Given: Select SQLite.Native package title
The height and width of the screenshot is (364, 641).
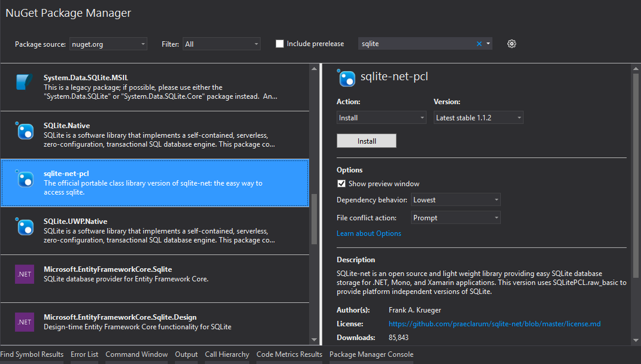Looking at the screenshot, I should [66, 125].
